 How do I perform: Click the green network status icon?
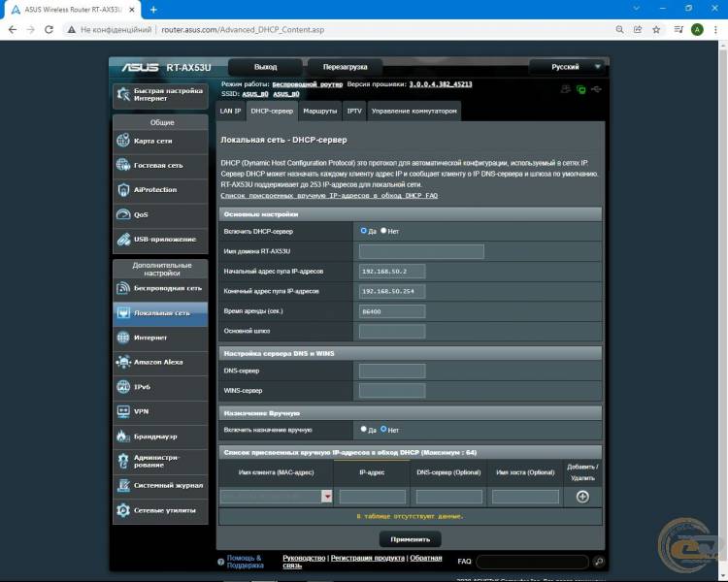pyautogui.click(x=580, y=89)
